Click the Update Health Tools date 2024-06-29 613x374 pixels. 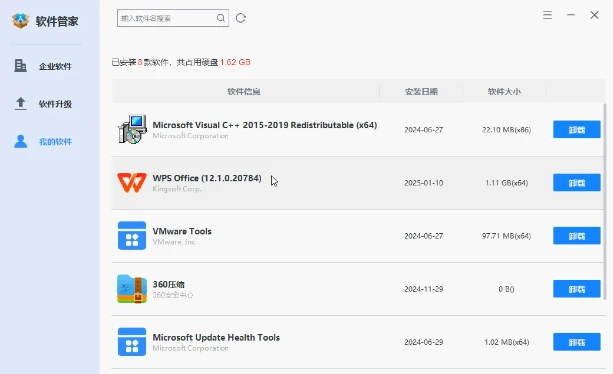coord(424,342)
